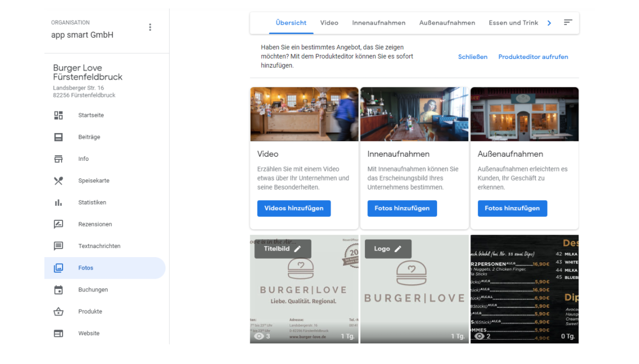
Task: Click Fotos hinzufügen under Außenaufnahmen
Action: 512,208
